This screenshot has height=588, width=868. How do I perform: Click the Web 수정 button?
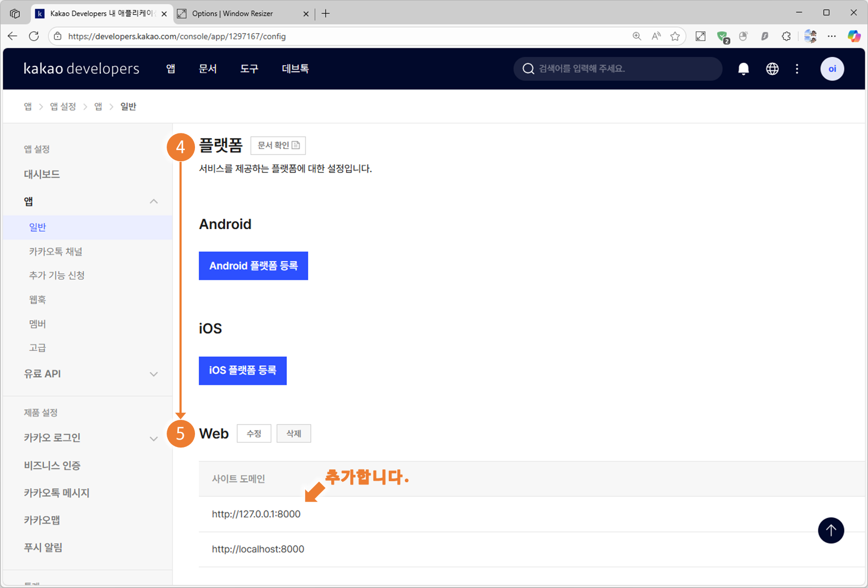click(254, 434)
